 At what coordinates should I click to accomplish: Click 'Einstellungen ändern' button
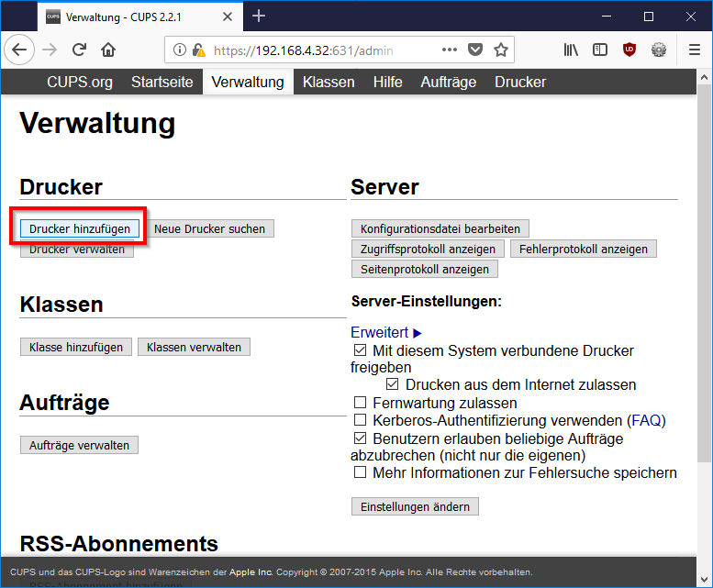415,506
